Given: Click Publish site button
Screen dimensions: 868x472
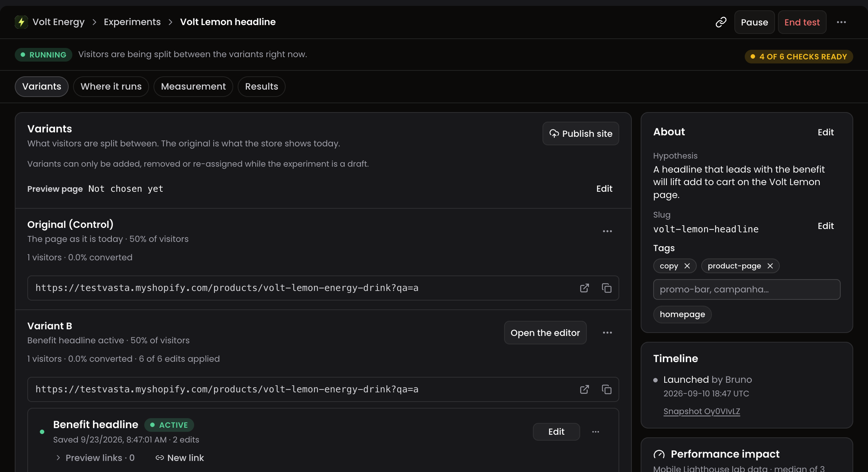Looking at the screenshot, I should [581, 134].
